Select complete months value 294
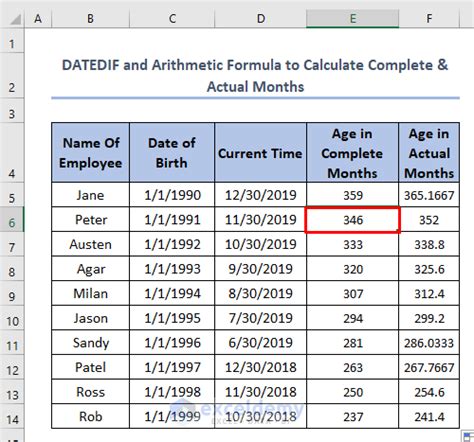 [352, 318]
